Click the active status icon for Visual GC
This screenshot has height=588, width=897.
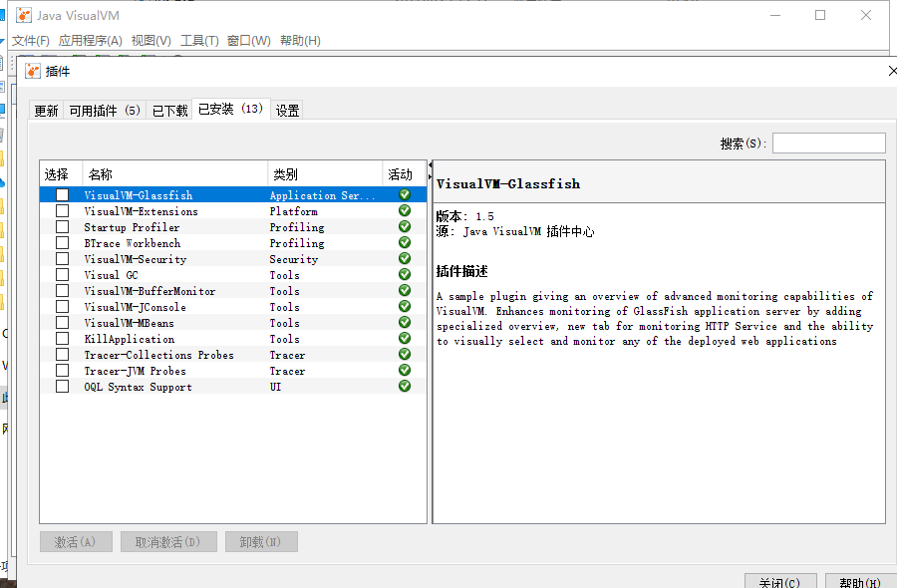click(405, 274)
